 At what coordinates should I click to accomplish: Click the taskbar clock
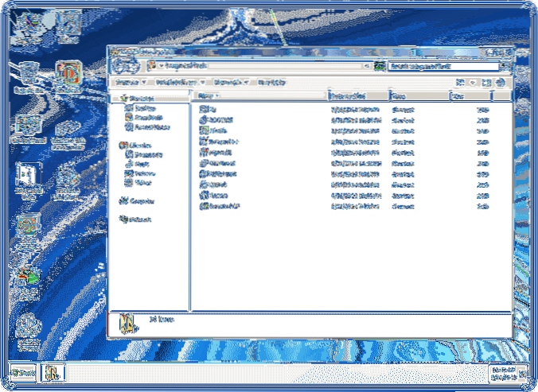pos(504,374)
